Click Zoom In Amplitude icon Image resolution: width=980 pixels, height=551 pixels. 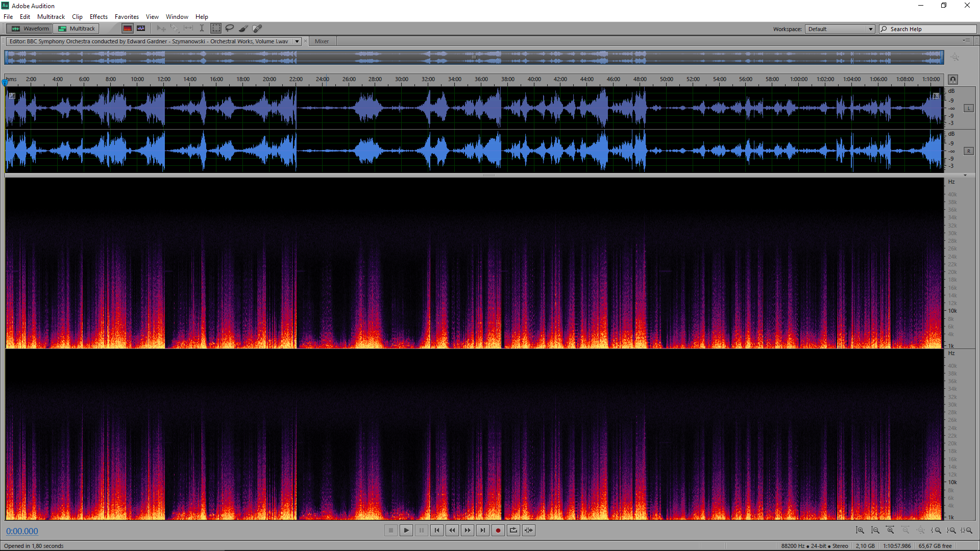pos(860,531)
